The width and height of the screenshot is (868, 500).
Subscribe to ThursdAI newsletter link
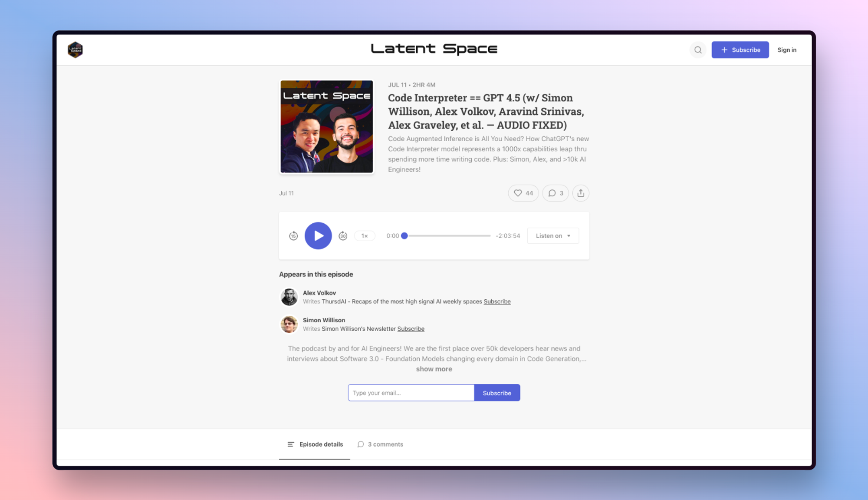pyautogui.click(x=497, y=301)
